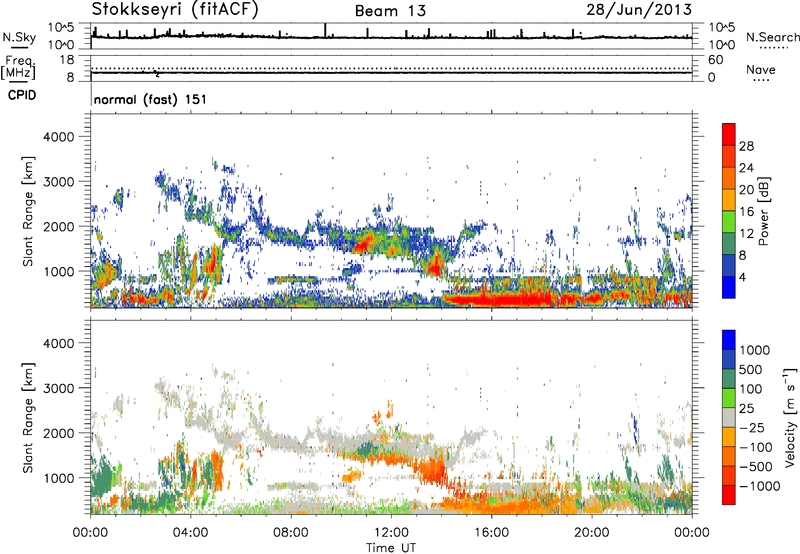Click the N.Search legend label
This screenshot has height=554, width=800.
tap(773, 37)
